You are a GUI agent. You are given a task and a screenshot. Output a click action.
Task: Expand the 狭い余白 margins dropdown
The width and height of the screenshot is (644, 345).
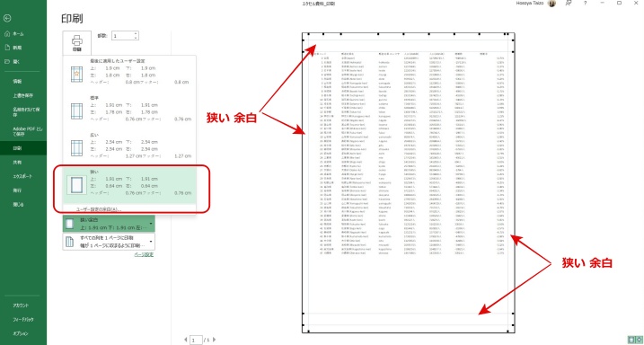tap(109, 224)
